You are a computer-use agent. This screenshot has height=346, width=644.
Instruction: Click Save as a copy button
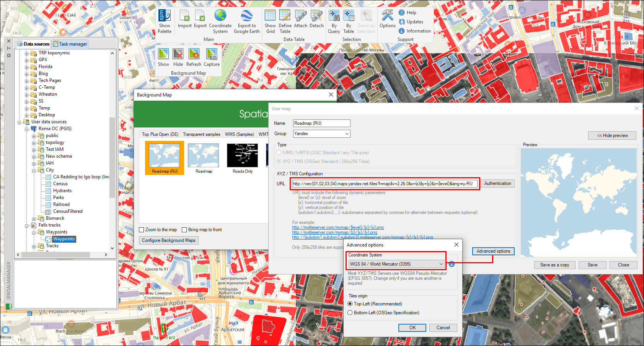pos(554,265)
